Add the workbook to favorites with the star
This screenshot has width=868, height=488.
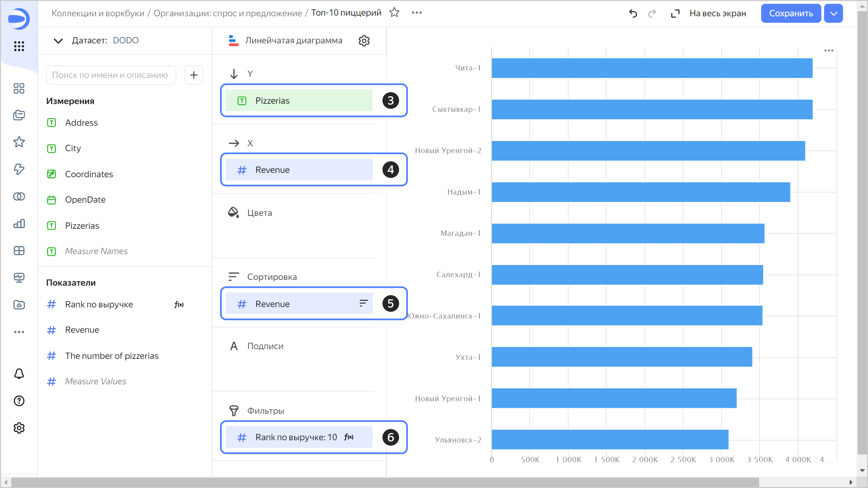point(394,13)
